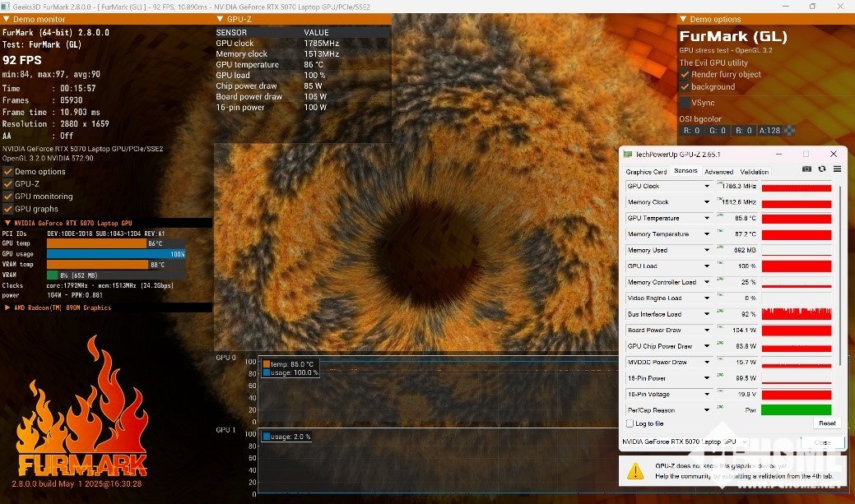Uncheck the GPU graphs option
Image resolution: width=855 pixels, height=504 pixels.
click(8, 209)
